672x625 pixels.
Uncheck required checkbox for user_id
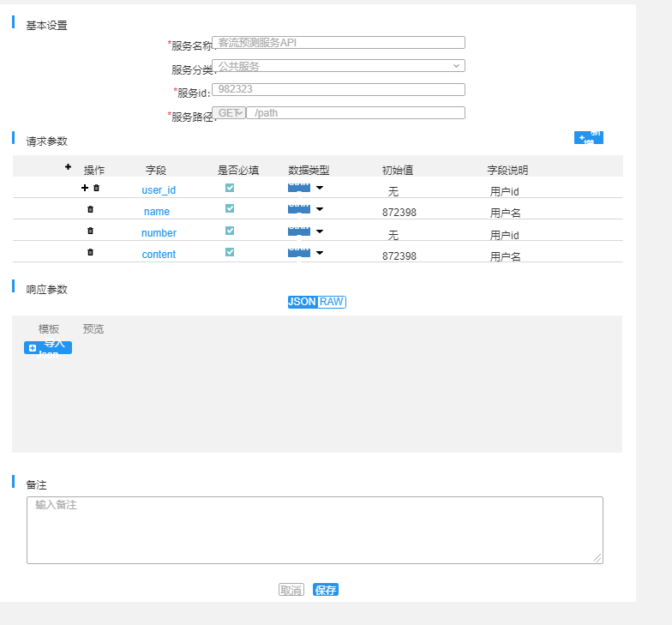(230, 188)
